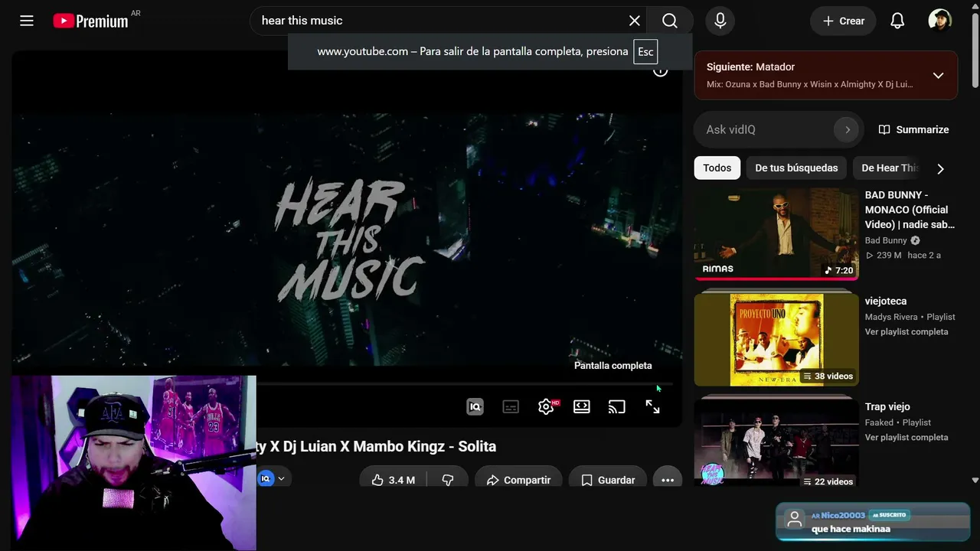
Task: Select the 'De Hear This' chip
Action: (888, 168)
